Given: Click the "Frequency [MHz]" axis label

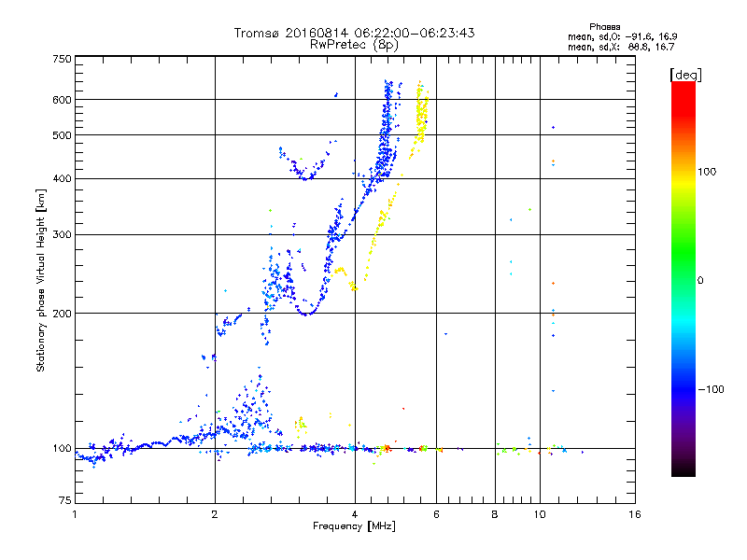Looking at the screenshot, I should pos(354,526).
